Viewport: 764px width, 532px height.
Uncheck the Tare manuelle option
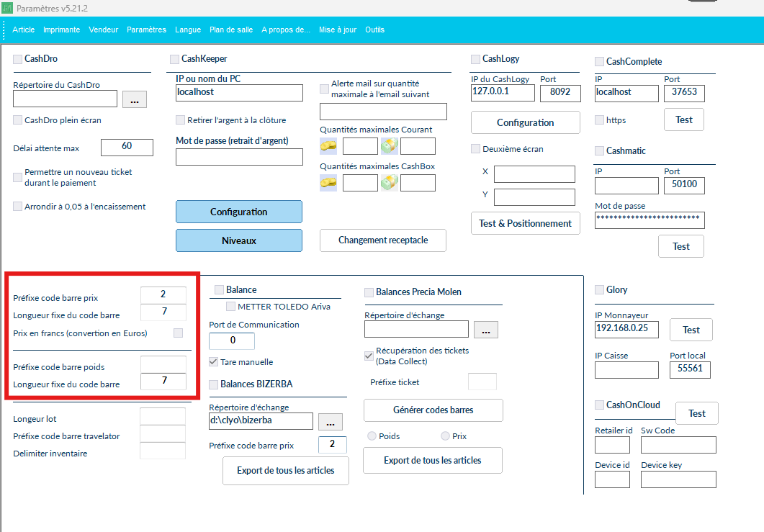[214, 362]
